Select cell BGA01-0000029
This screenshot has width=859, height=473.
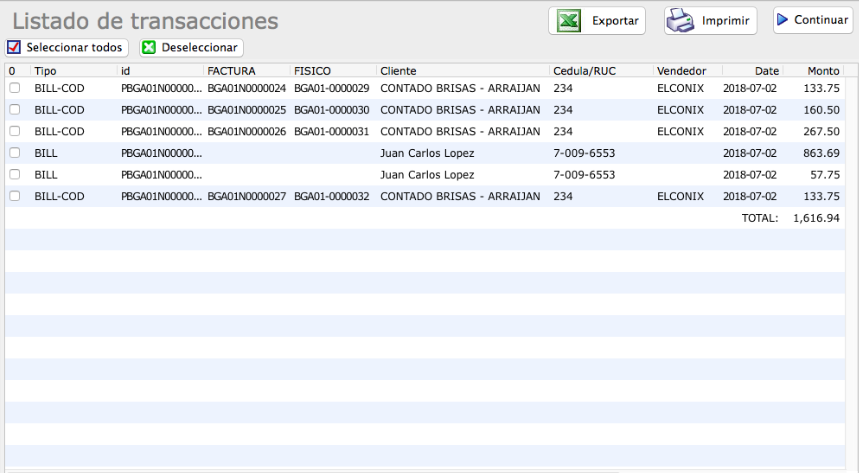(331, 88)
